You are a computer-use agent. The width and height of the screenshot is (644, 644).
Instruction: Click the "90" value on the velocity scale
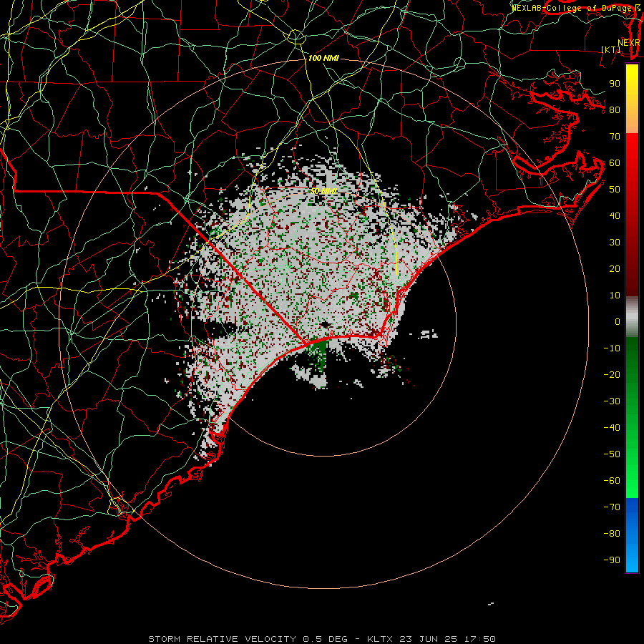tap(615, 84)
